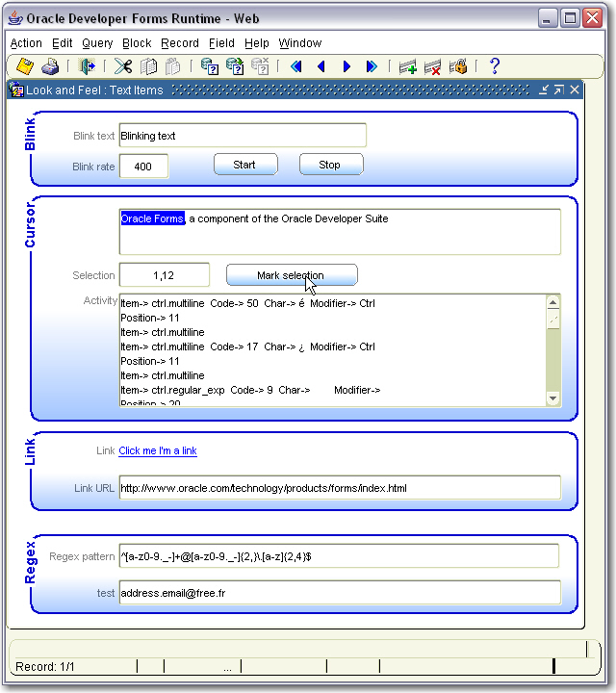
Task: Open the Record menu
Action: (x=180, y=43)
